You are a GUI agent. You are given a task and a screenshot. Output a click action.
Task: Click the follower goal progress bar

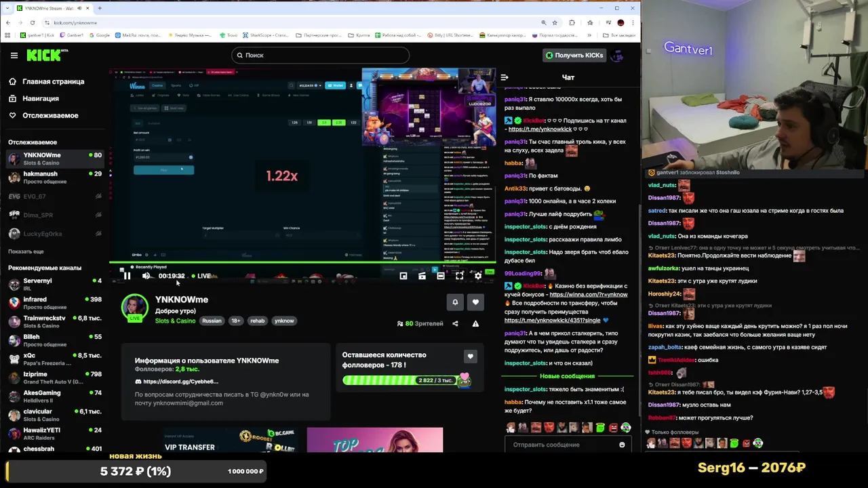[x=406, y=380]
